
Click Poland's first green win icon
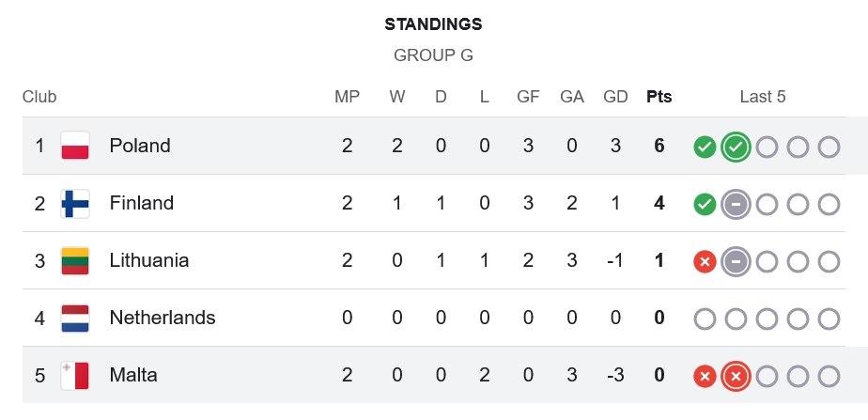705,147
